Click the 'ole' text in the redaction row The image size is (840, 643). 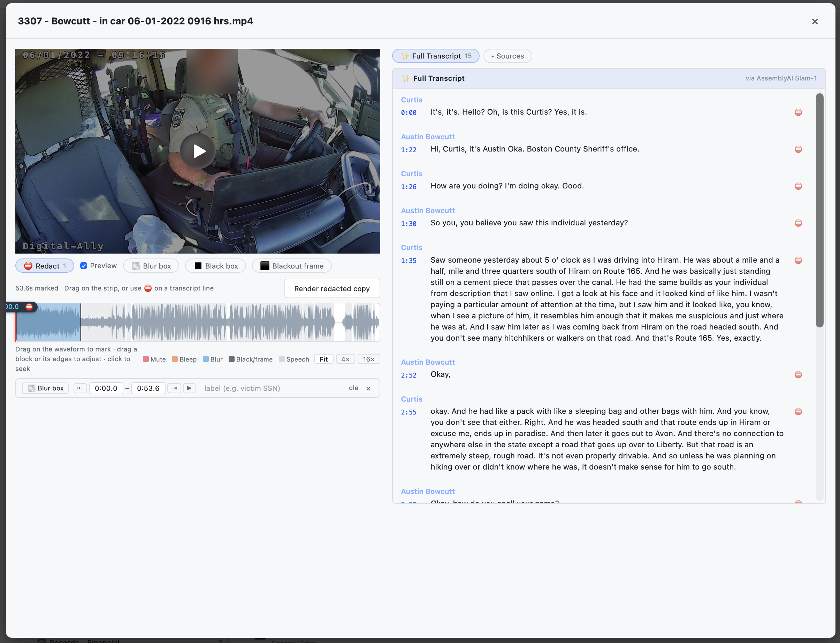coord(353,388)
